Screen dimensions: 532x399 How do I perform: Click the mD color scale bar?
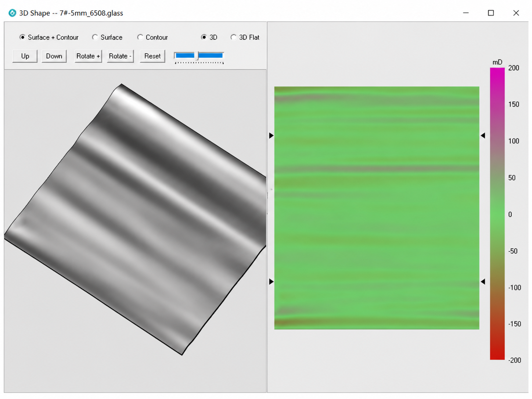[497, 213]
